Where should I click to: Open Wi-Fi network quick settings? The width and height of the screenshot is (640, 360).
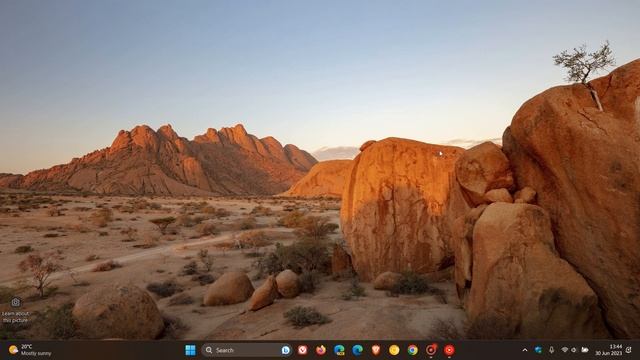(x=565, y=350)
